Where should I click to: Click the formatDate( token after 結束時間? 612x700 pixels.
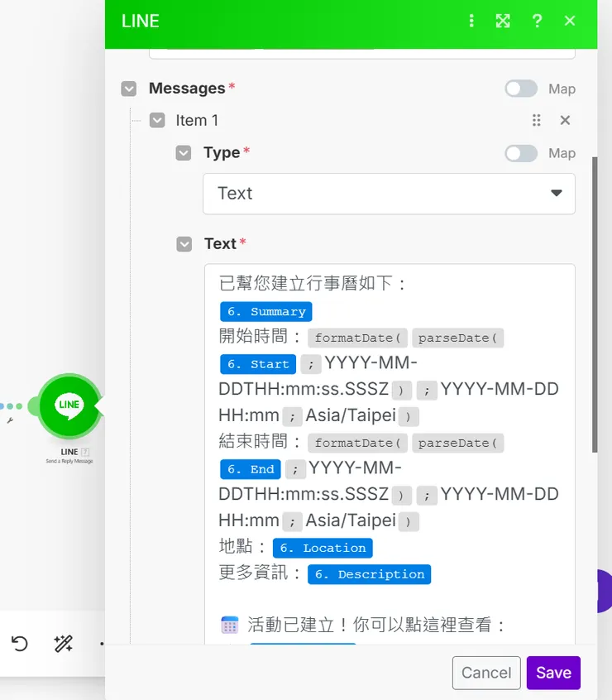[x=357, y=443]
